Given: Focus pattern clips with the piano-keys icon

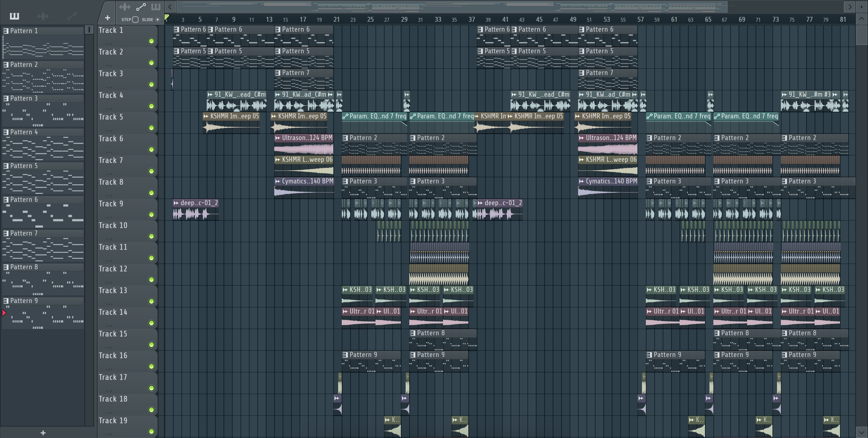Looking at the screenshot, I should click(156, 7).
